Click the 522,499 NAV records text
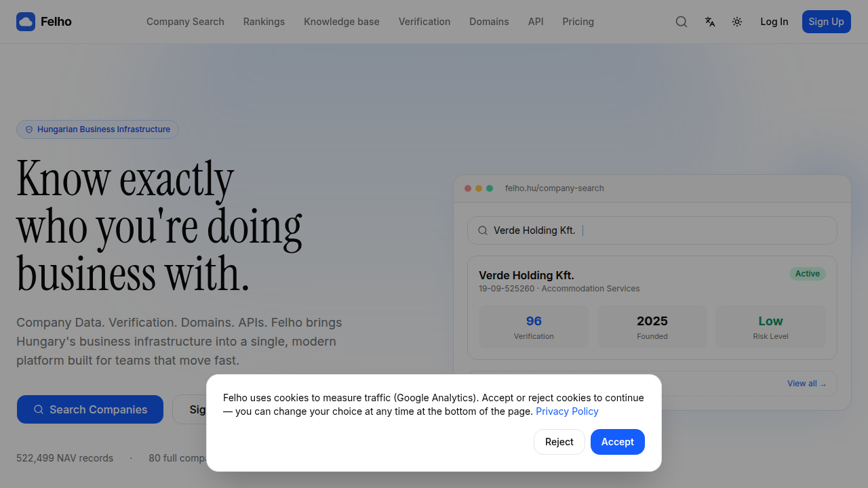The width and height of the screenshot is (868, 488). (65, 458)
